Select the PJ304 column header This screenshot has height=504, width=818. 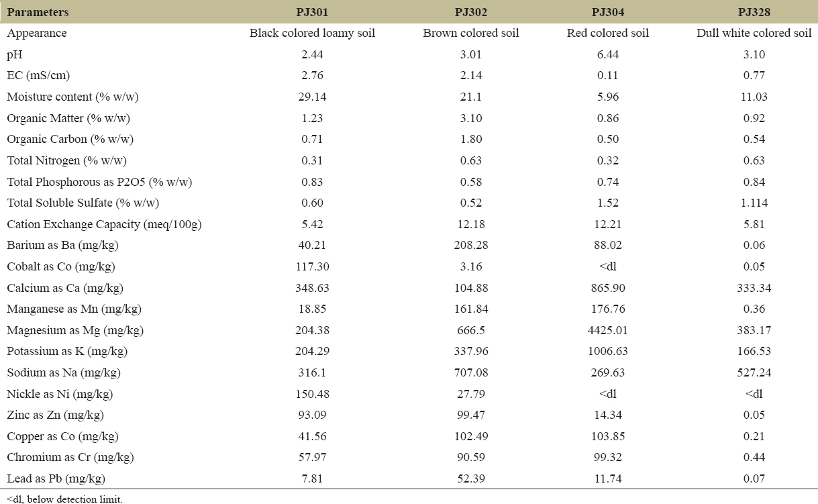608,13
